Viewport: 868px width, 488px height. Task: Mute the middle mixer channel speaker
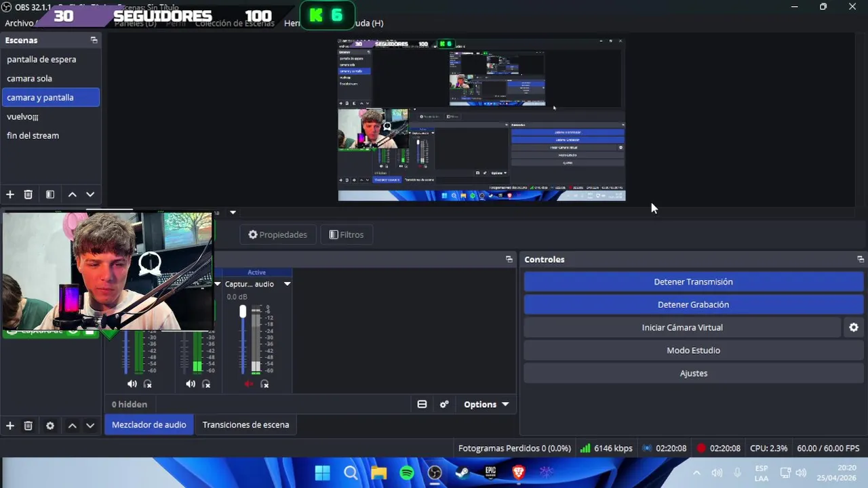(x=191, y=384)
